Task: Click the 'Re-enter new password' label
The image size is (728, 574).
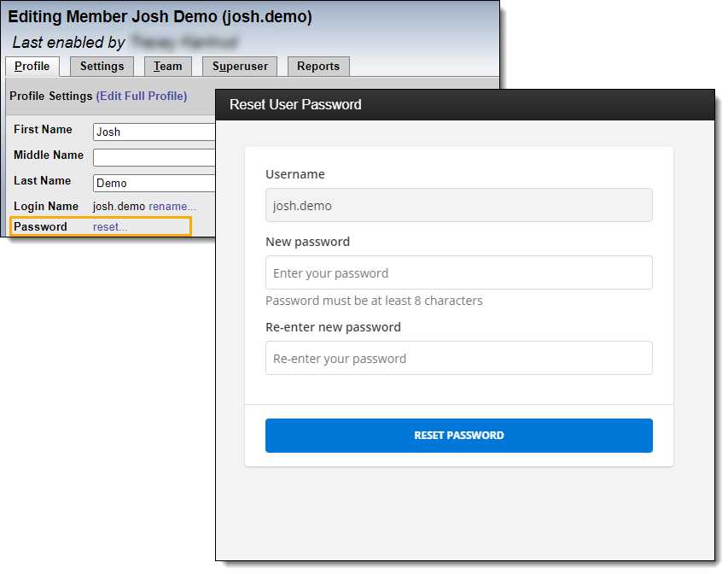Action: click(334, 327)
